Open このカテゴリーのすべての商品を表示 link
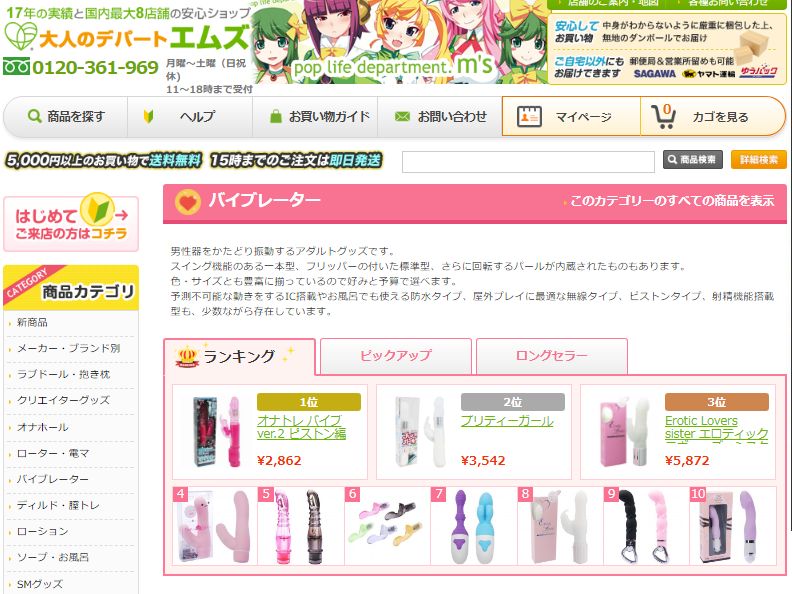The image size is (792, 594). click(x=671, y=201)
